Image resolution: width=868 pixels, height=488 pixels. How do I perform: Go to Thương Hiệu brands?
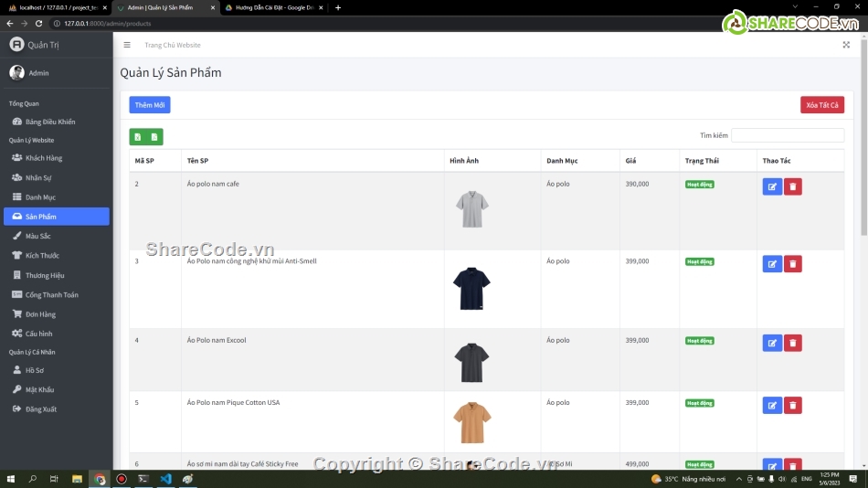(57, 275)
